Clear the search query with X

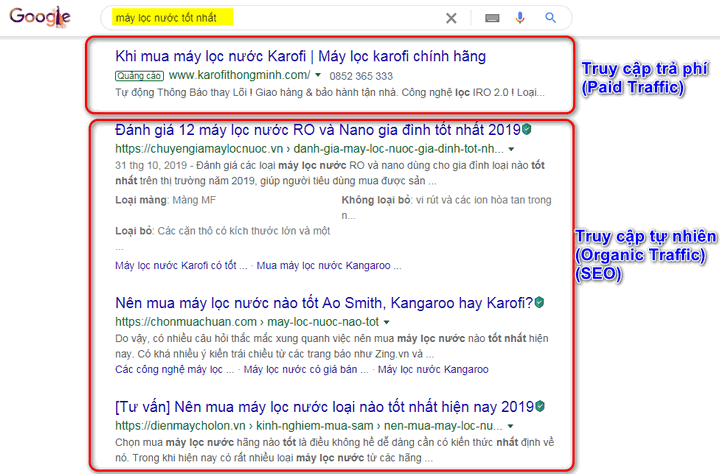click(x=451, y=18)
